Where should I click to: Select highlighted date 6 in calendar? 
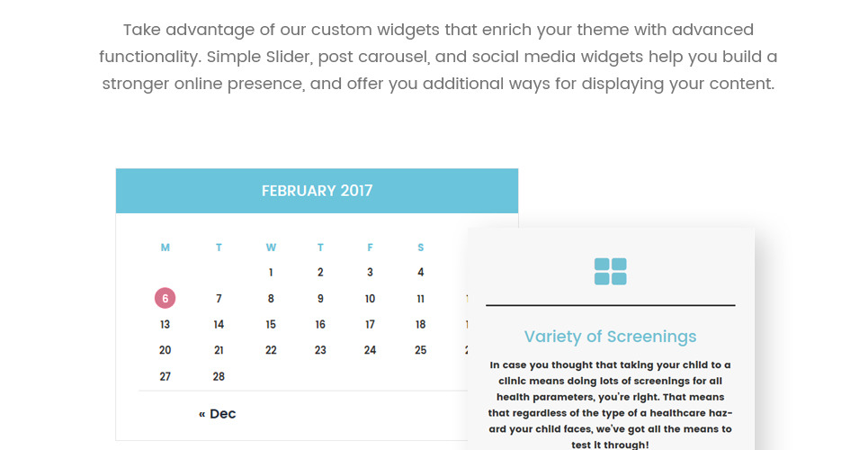(166, 299)
